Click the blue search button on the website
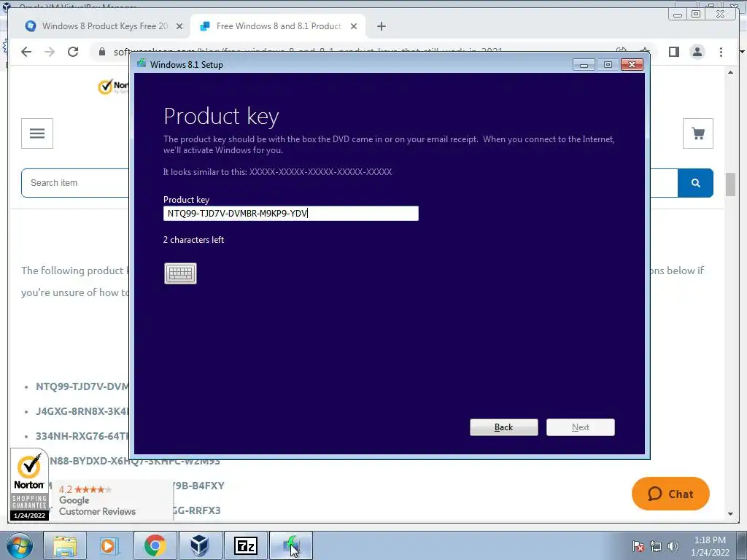This screenshot has height=560, width=747. 695,183
